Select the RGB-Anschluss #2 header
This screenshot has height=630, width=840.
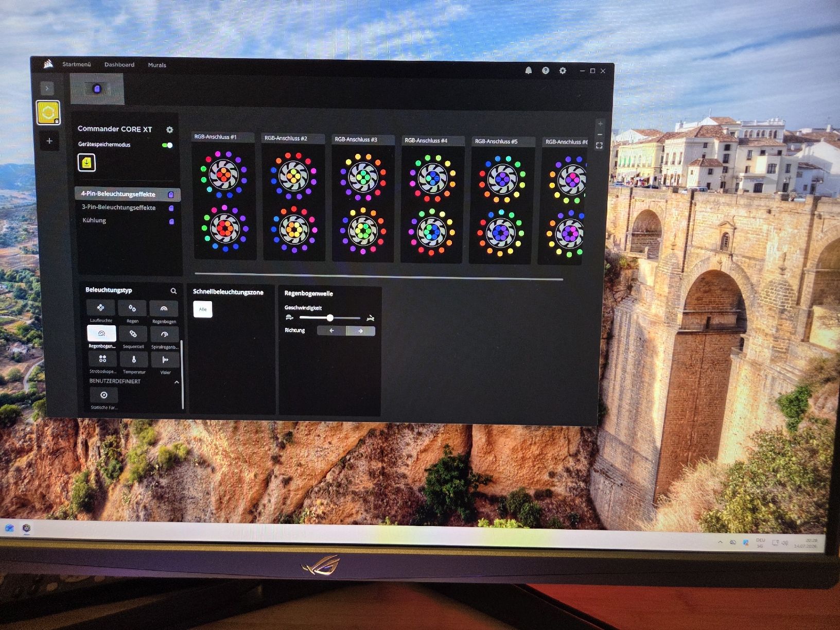293,138
